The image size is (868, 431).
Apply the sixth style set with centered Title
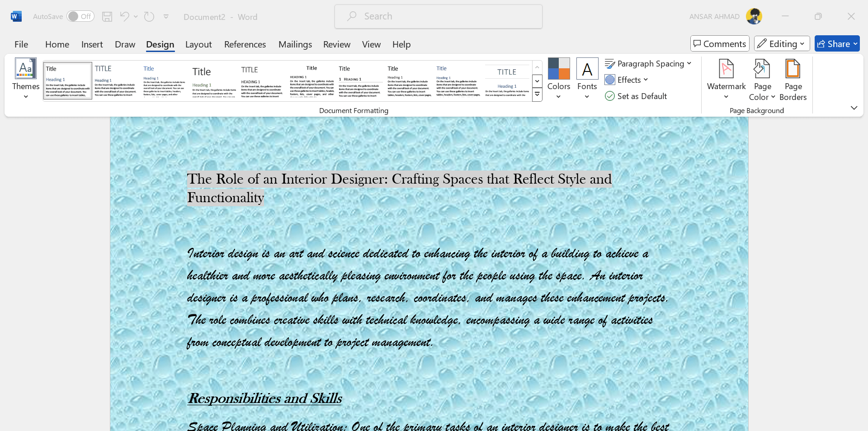(x=311, y=81)
